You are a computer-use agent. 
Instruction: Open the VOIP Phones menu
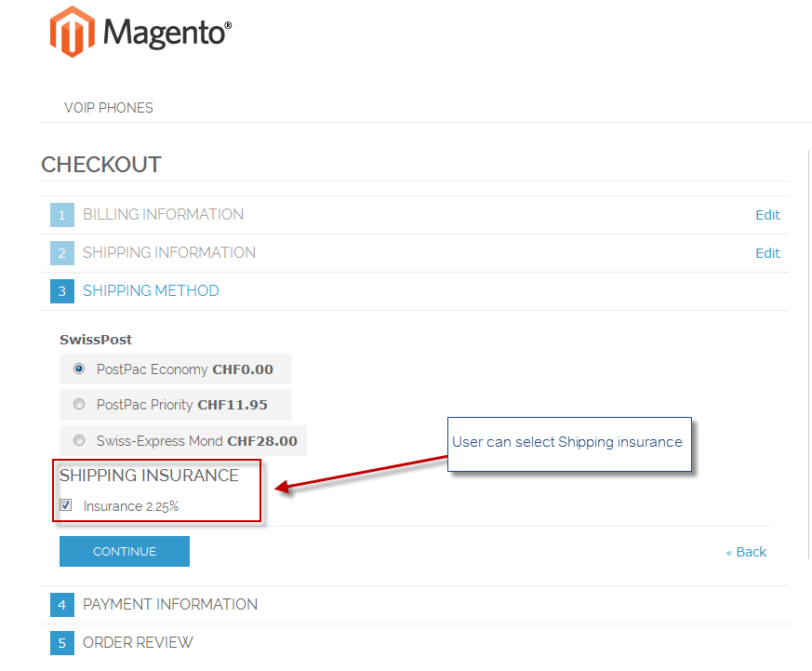point(109,108)
